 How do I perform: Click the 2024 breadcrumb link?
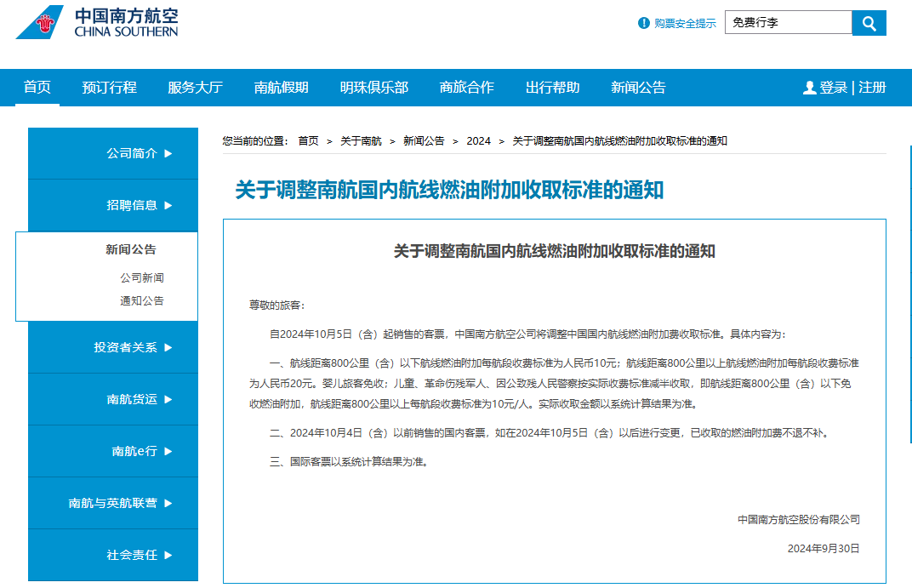(478, 141)
